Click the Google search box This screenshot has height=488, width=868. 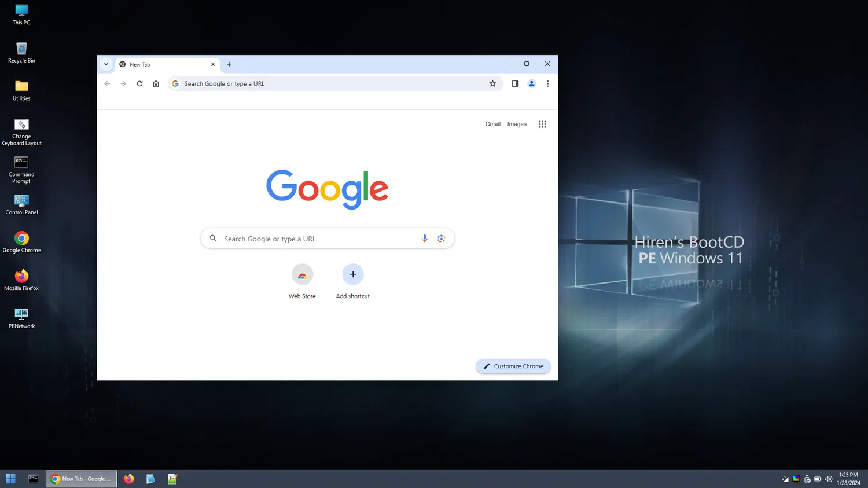[328, 239]
